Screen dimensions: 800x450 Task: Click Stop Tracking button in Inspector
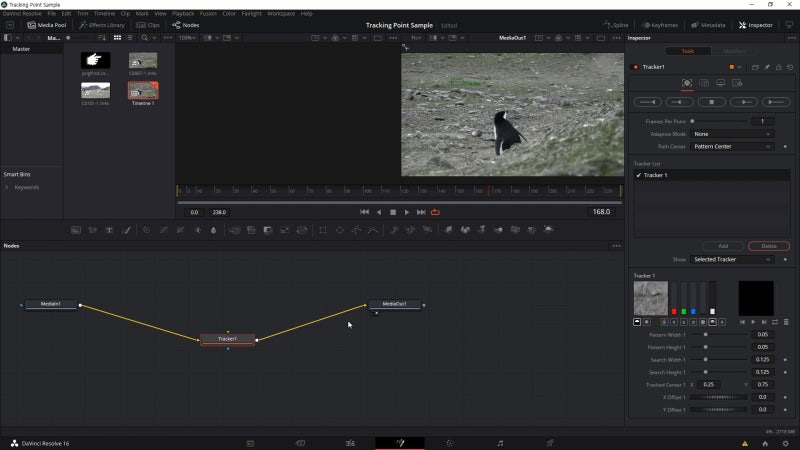[712, 102]
